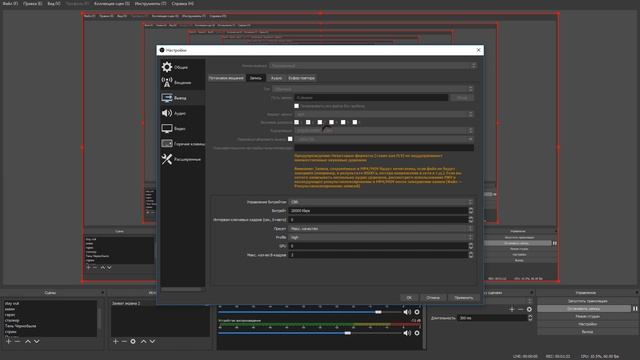Viewport: 640px width, 360px height.
Task: Open the Видео settings section
Action: click(182, 129)
